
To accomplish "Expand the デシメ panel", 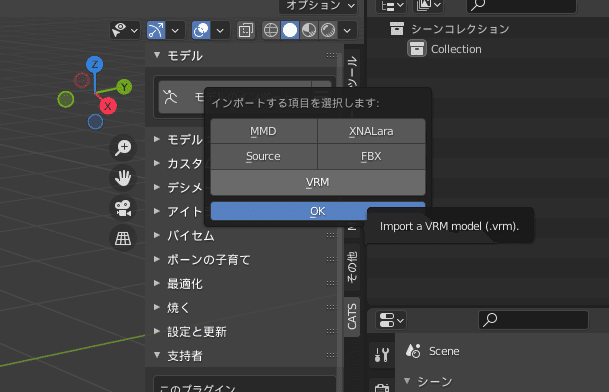I will pyautogui.click(x=157, y=187).
